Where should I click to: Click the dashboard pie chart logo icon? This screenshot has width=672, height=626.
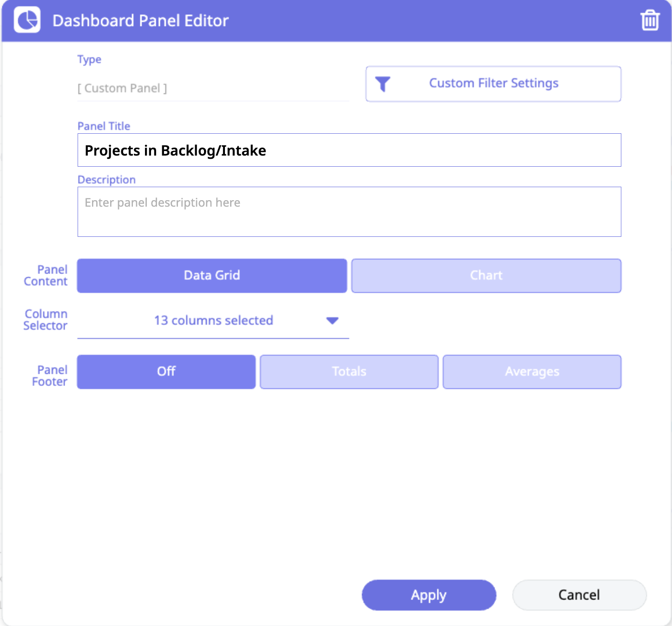pyautogui.click(x=27, y=20)
